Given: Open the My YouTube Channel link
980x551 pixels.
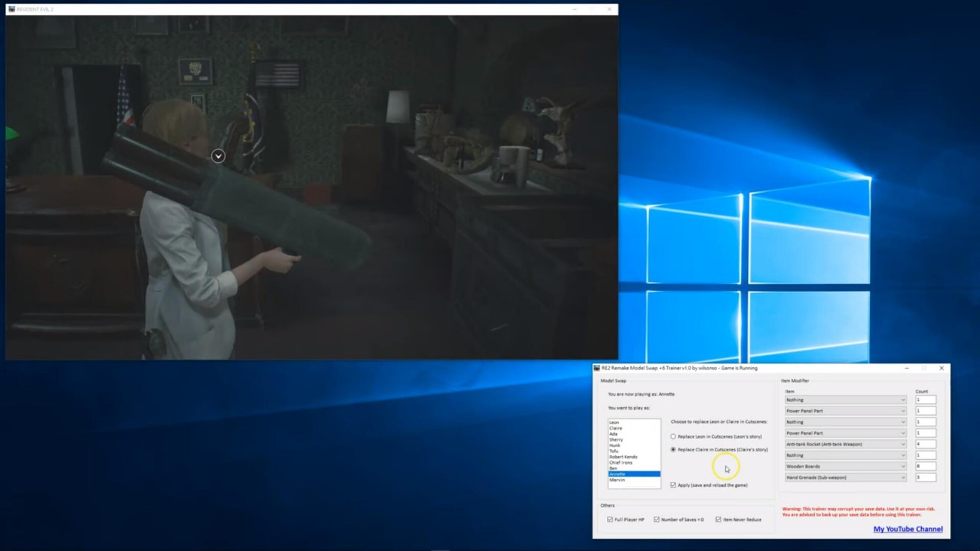Looking at the screenshot, I should click(908, 529).
